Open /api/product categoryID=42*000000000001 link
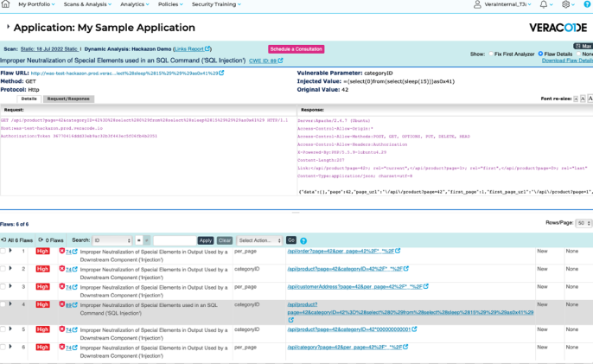Image resolution: width=593 pixels, height=364 pixels. click(x=348, y=329)
